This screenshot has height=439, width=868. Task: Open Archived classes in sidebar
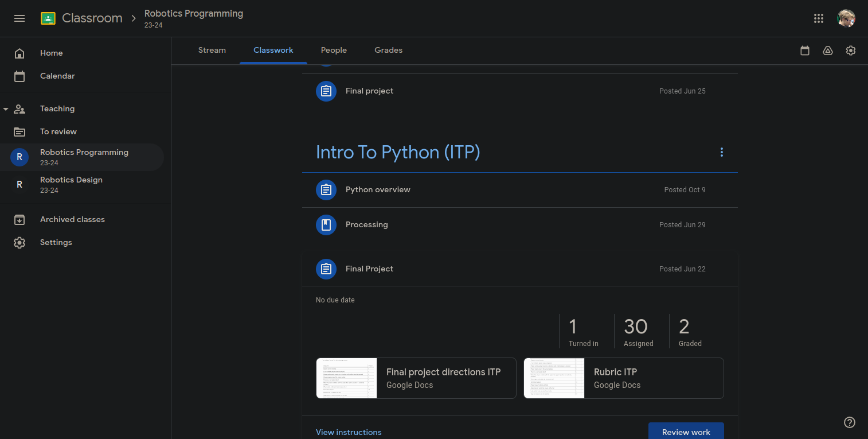click(x=72, y=219)
